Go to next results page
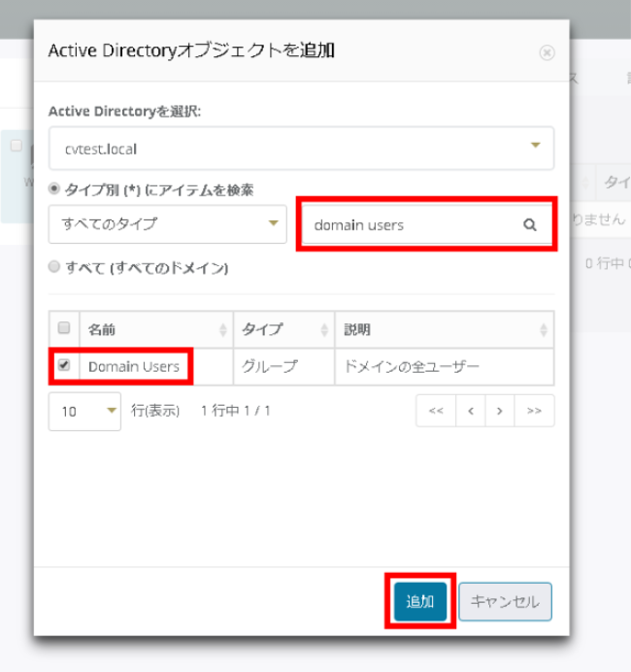 (499, 411)
